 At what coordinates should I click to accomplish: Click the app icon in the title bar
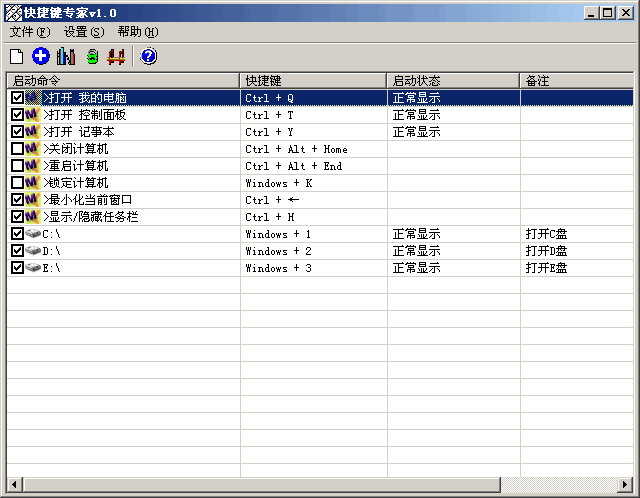tap(13, 13)
